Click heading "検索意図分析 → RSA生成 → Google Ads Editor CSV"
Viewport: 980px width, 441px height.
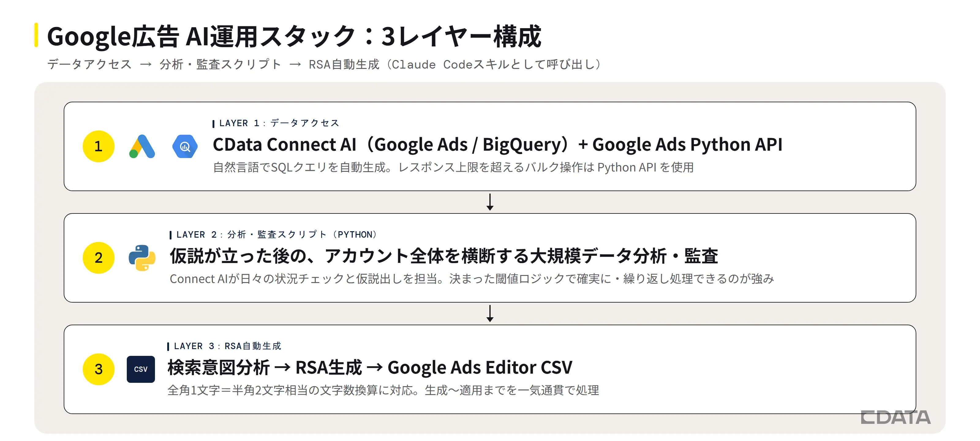pyautogui.click(x=370, y=367)
